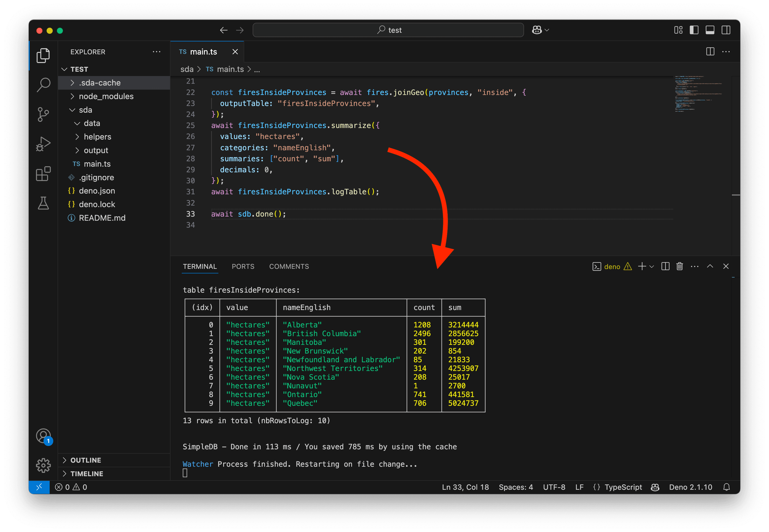
Task: Split the terminal
Action: pyautogui.click(x=665, y=266)
